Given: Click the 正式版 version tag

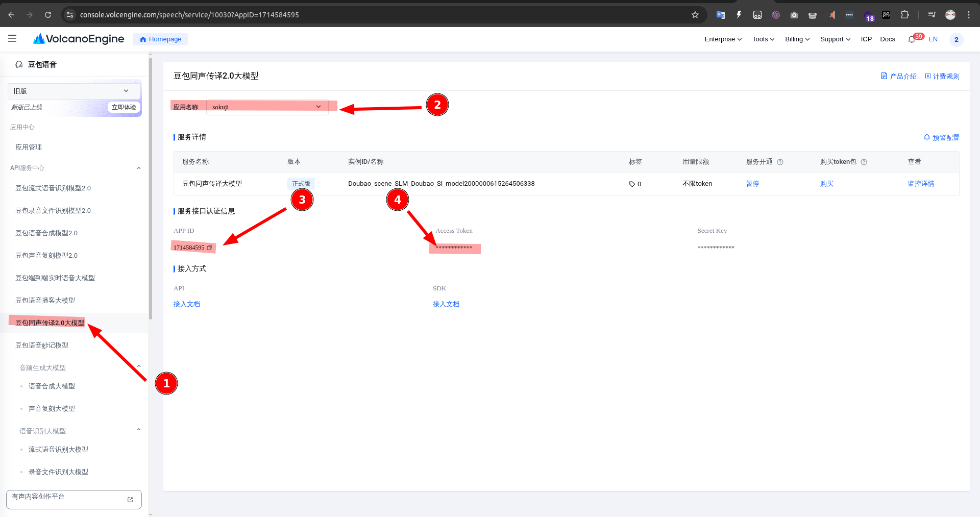Looking at the screenshot, I should point(301,184).
